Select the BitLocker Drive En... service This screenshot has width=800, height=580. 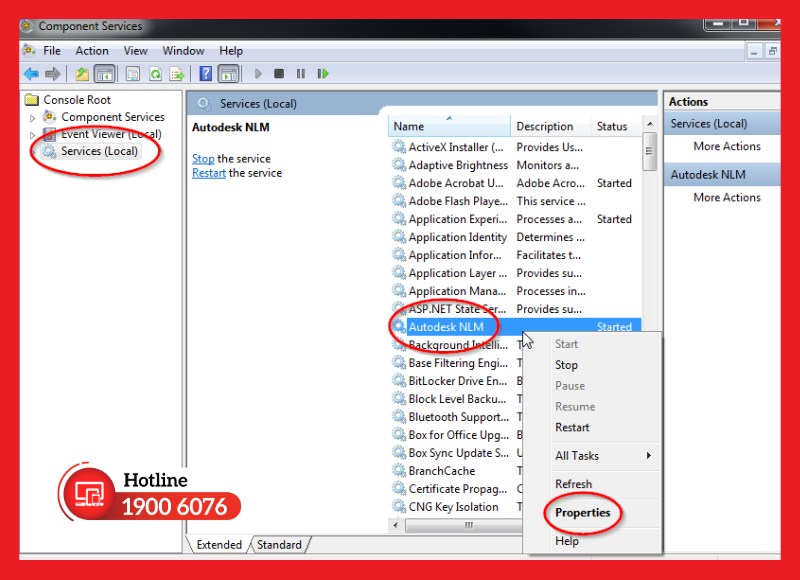click(x=458, y=381)
